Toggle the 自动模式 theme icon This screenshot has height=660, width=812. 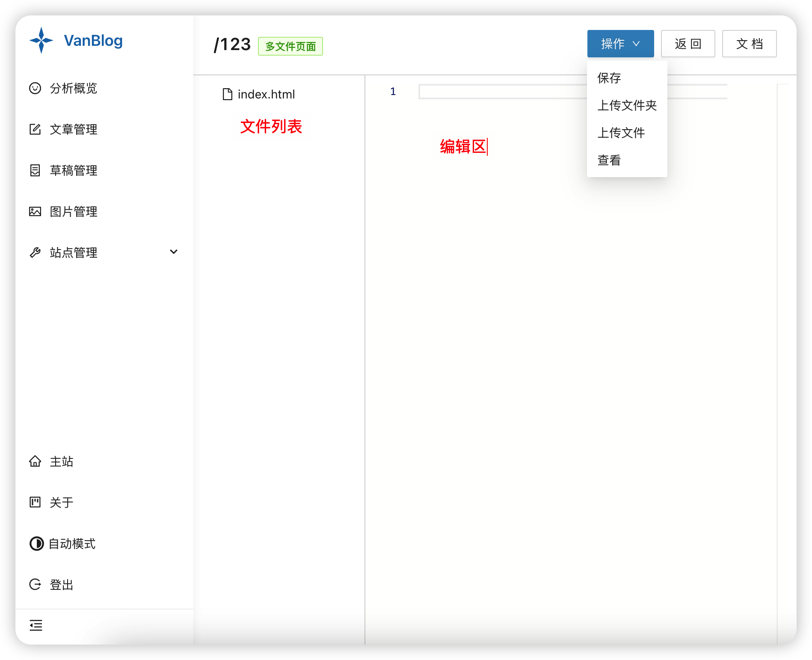click(x=36, y=544)
